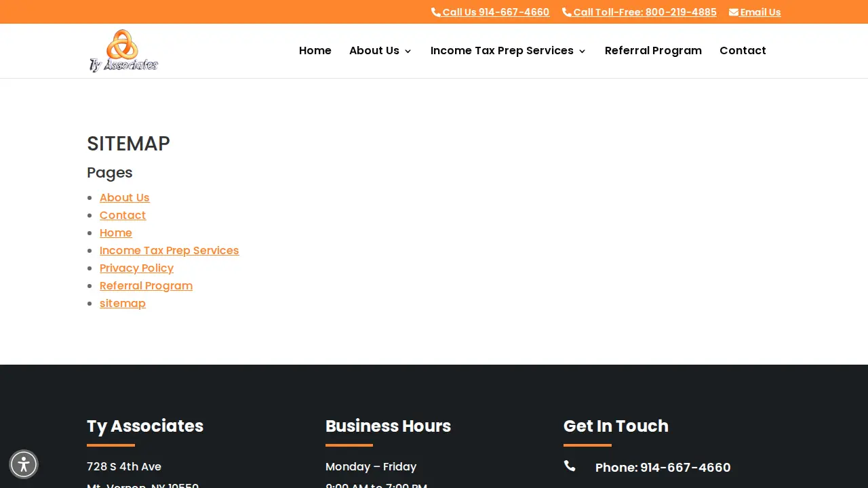868x488 pixels.
Task: Click the phone icon beside Call Us 914-667-4660
Action: (x=436, y=12)
